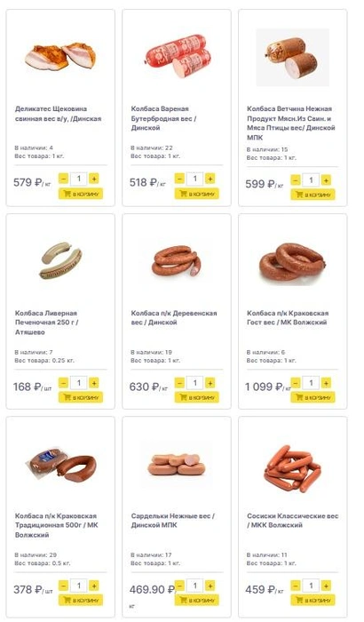
Task: Increase quantity of Краковская Традиционная 500г
Action: click(x=94, y=586)
